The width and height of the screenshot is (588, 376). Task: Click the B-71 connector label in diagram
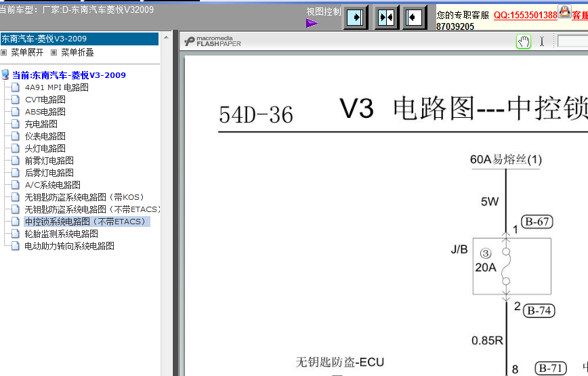tap(550, 368)
